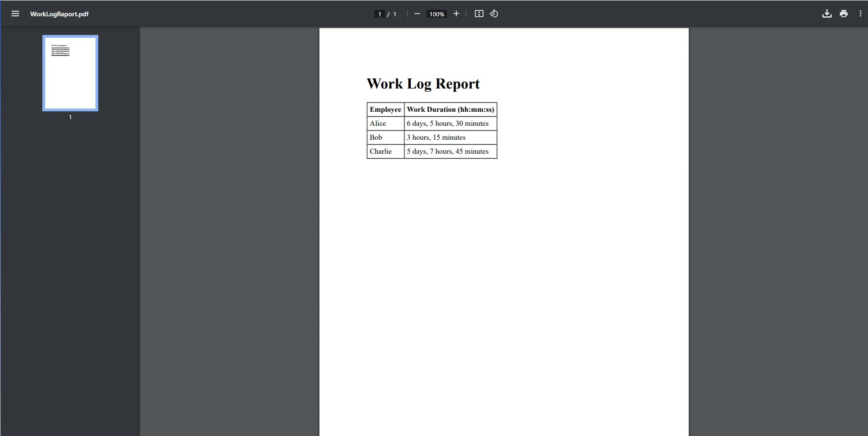Click 6 days, 5 hours, 30 minutes
The width and height of the screenshot is (868, 436).
click(450, 123)
